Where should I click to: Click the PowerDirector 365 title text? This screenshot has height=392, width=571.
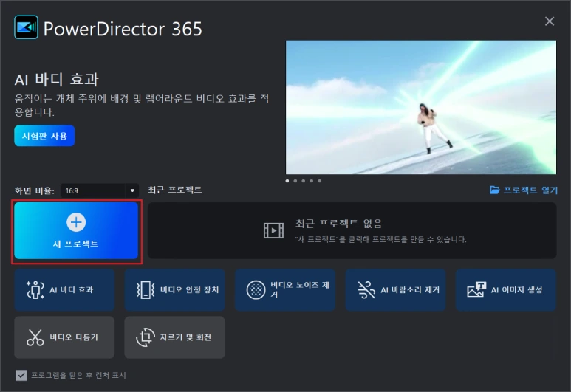tap(123, 29)
